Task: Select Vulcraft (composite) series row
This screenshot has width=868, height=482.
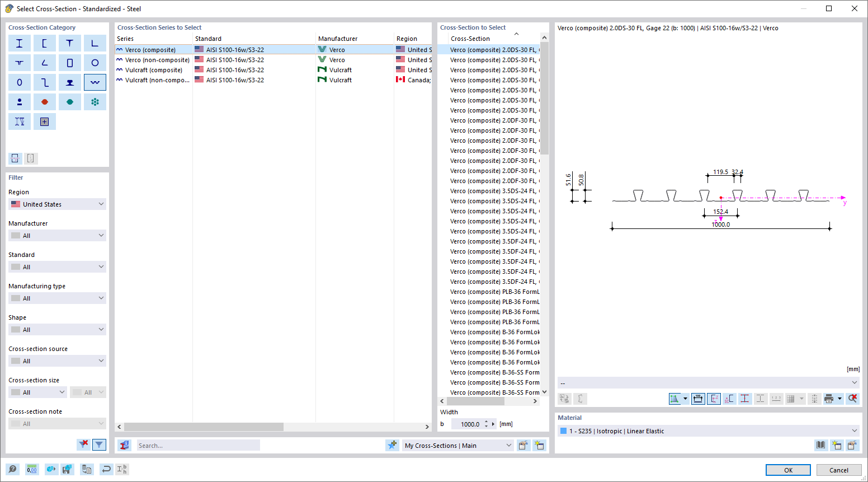Action: (273, 70)
